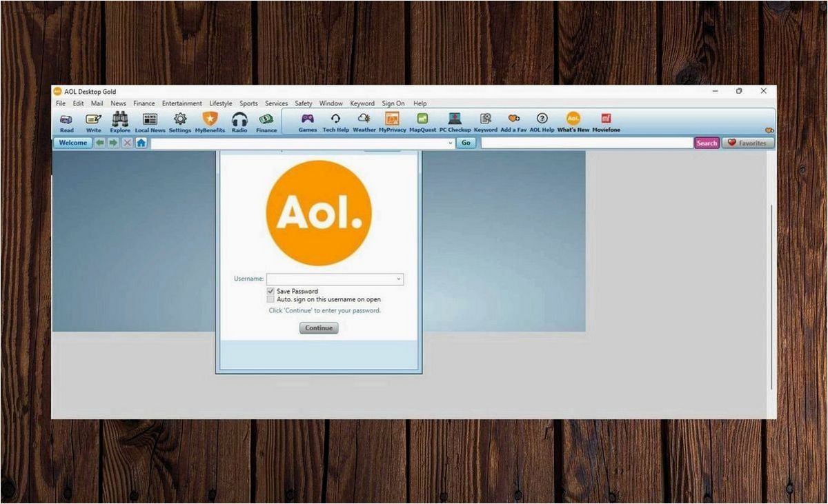Click 'Click Continue to enter your password' text
The image size is (828, 504).
coord(324,311)
